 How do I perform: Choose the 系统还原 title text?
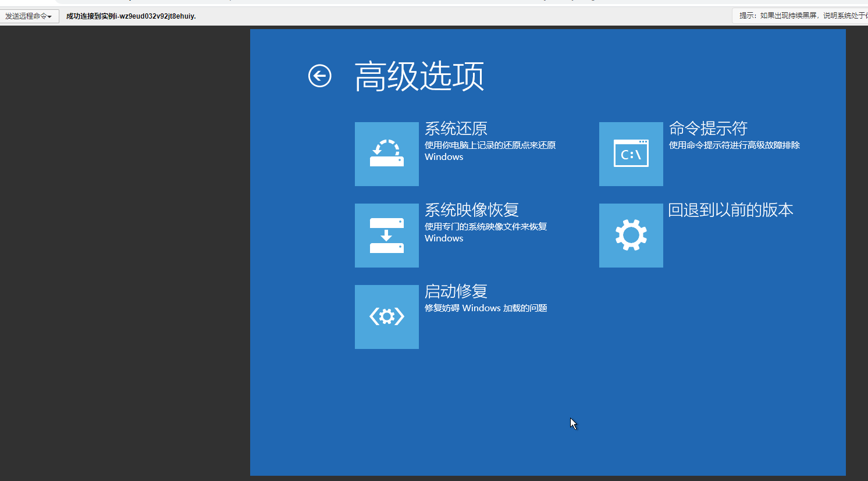456,129
